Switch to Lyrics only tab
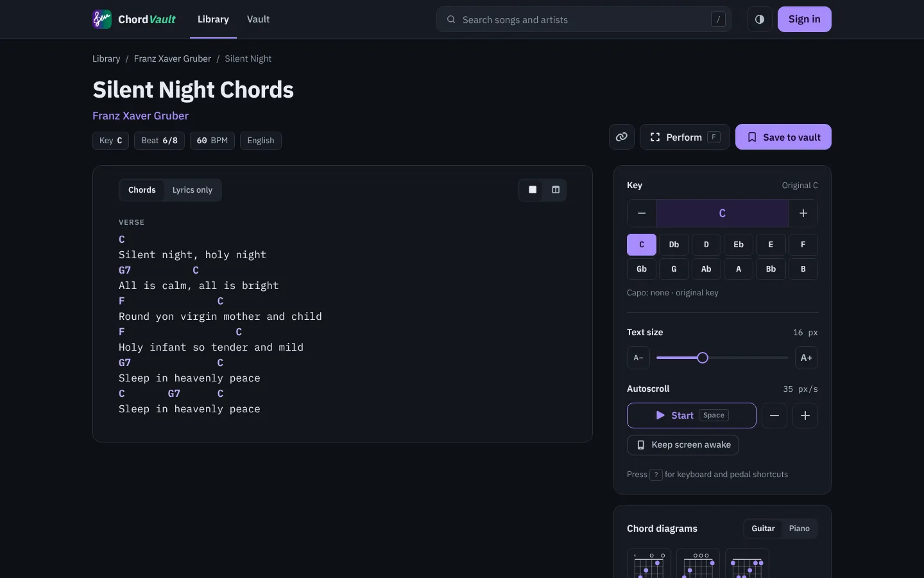 [193, 190]
